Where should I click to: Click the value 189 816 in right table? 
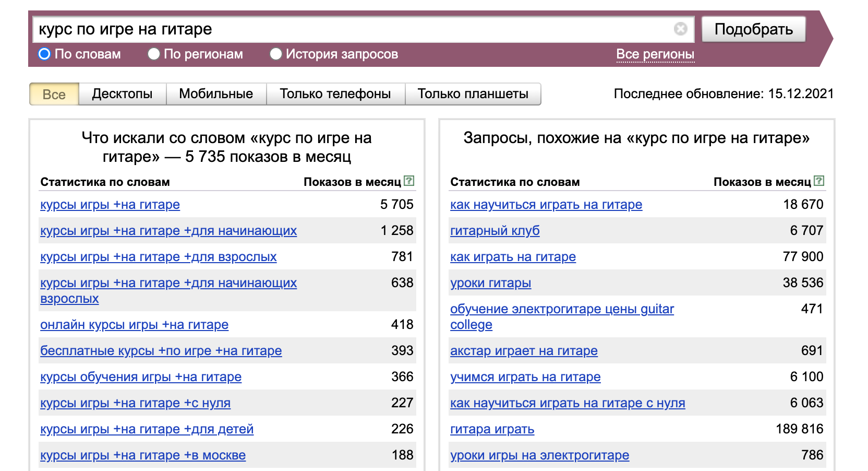coord(800,429)
